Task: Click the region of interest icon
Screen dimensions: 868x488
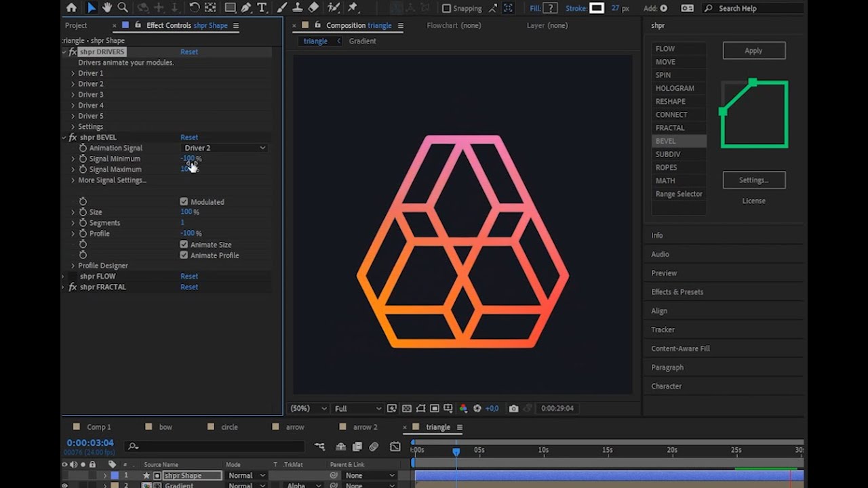Action: click(435, 409)
